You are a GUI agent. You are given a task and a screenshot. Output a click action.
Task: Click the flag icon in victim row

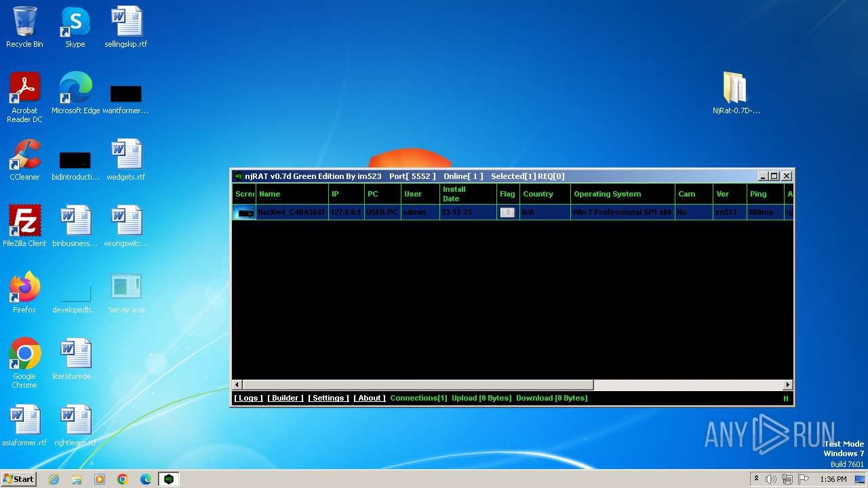507,212
